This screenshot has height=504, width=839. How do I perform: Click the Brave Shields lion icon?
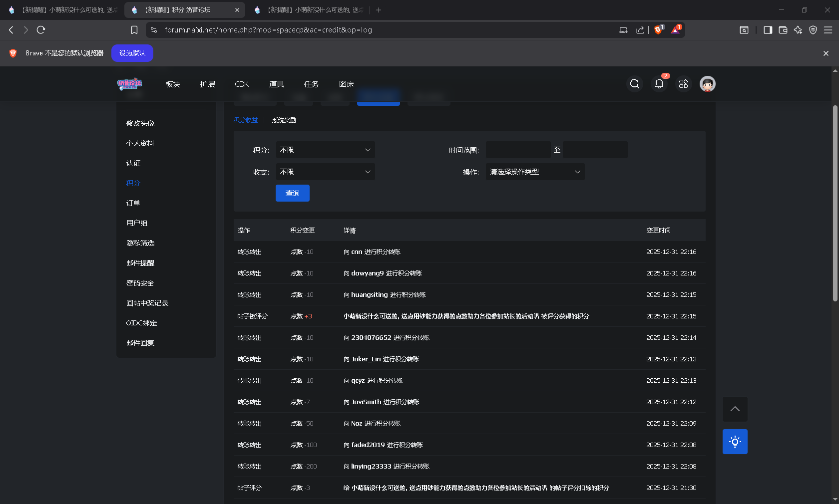(658, 30)
